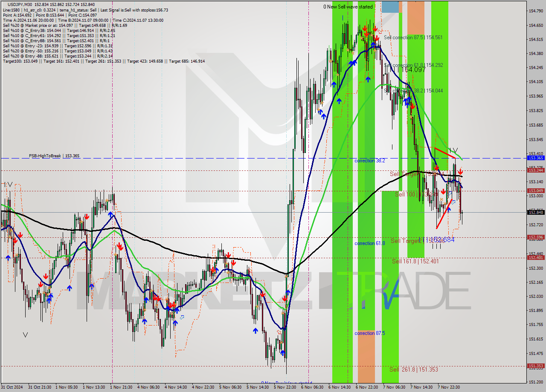Viewport: 546px width, 392px height.
Task: Select the 'Sell 100 | 153.049' label
Action: 416,194
